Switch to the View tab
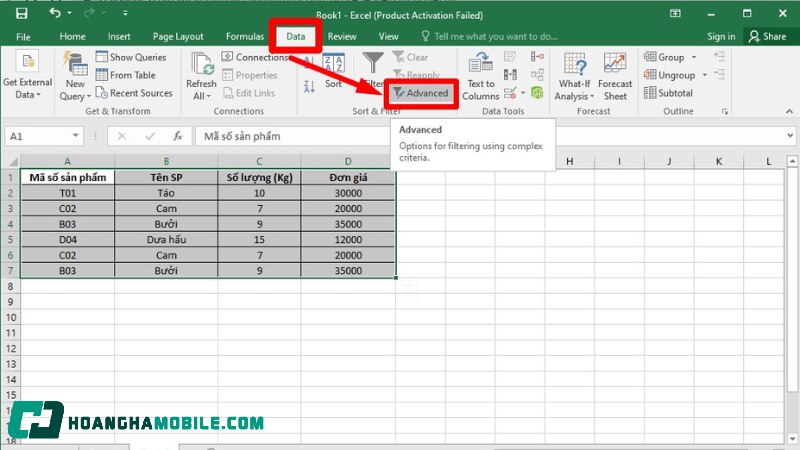 (x=388, y=36)
